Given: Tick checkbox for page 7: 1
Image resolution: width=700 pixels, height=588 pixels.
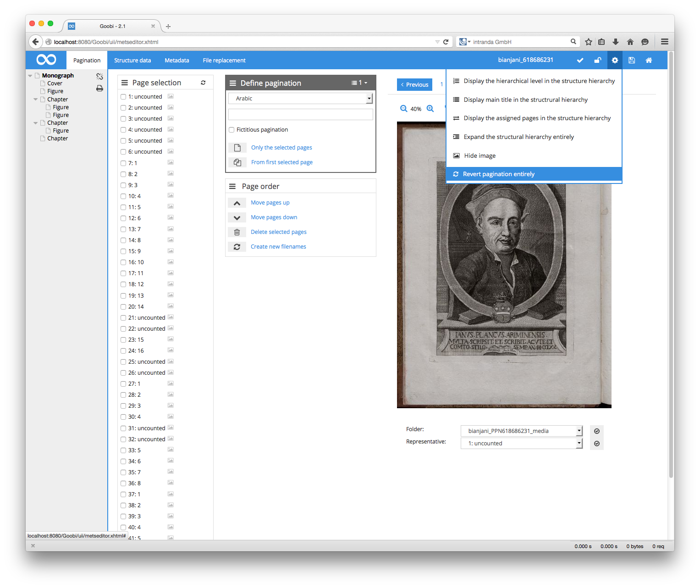Looking at the screenshot, I should click(123, 163).
